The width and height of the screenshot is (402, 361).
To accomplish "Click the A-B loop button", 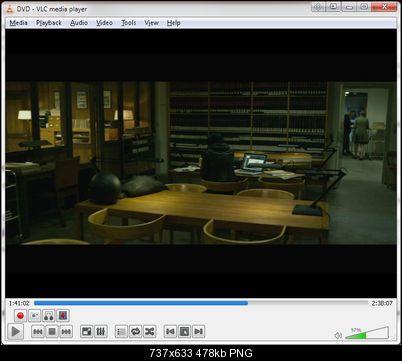I will (x=49, y=315).
